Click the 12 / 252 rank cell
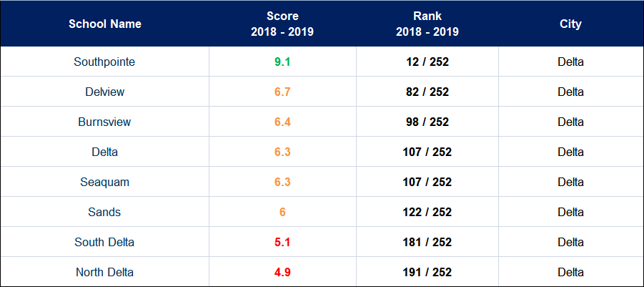 [x=427, y=62]
